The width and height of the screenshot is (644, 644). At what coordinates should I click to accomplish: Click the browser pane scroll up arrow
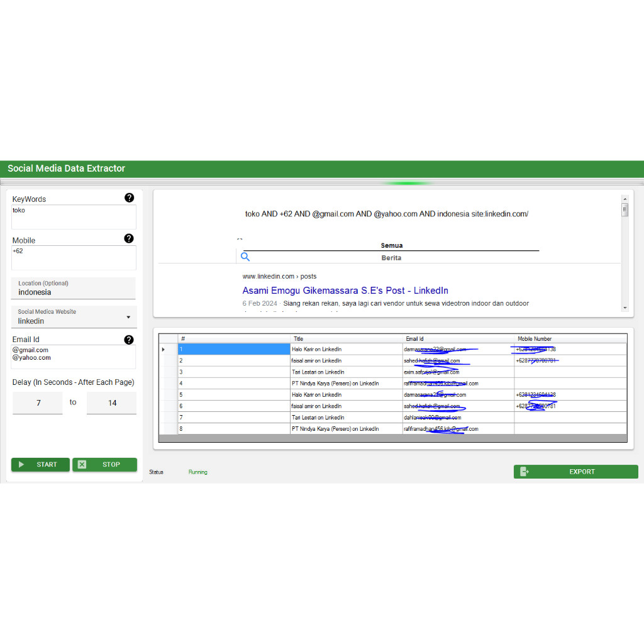click(x=625, y=199)
